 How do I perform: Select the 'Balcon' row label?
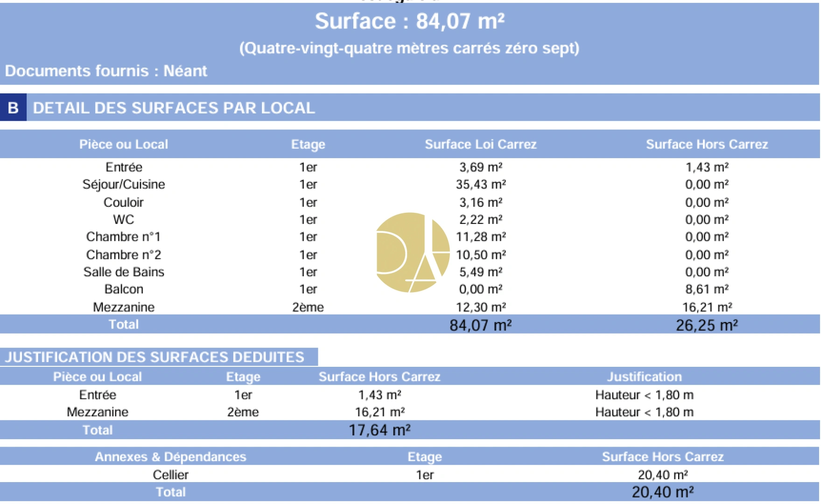point(124,289)
